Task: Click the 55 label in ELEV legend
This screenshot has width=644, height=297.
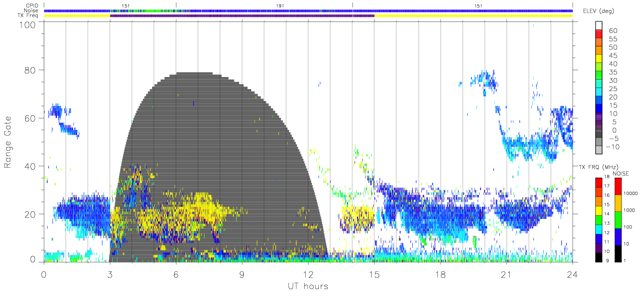Action: 613,39
